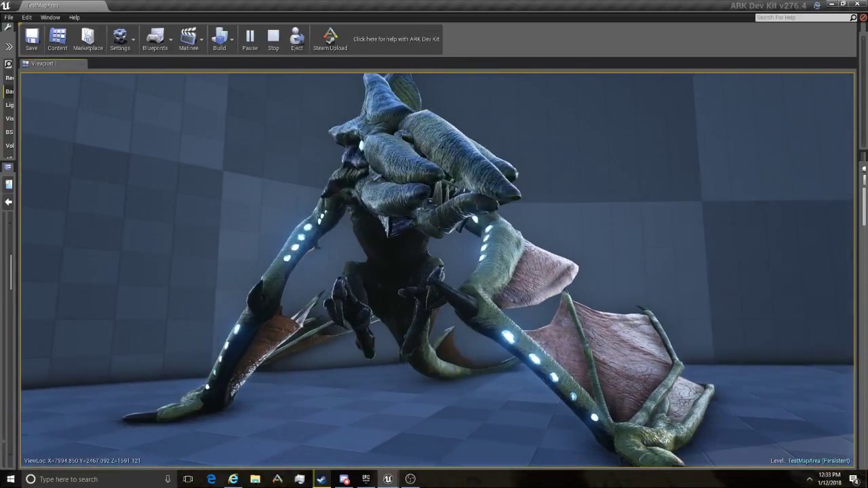This screenshot has height=488, width=868.
Task: Open the OBS taskbar icon
Action: [x=410, y=479]
